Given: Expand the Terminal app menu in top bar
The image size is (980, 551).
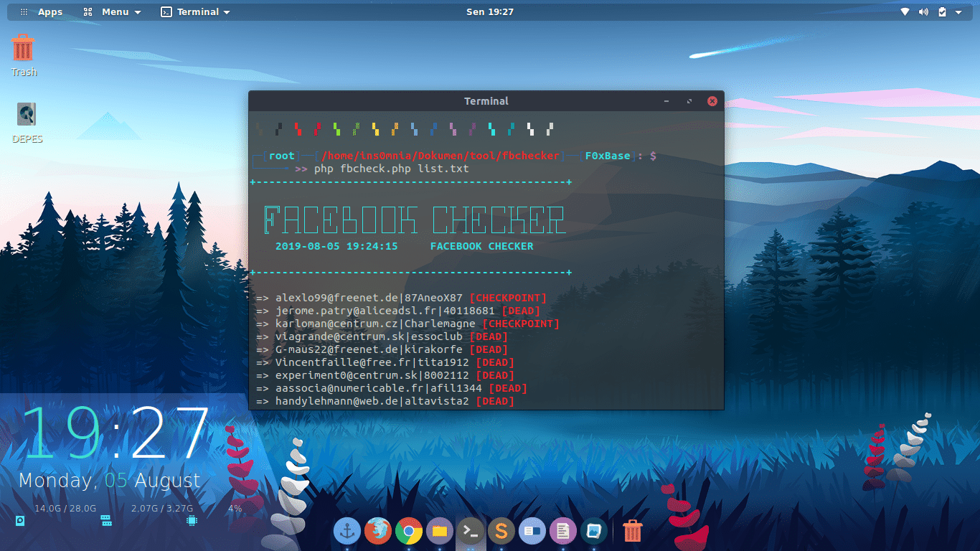Looking at the screenshot, I should pyautogui.click(x=196, y=12).
